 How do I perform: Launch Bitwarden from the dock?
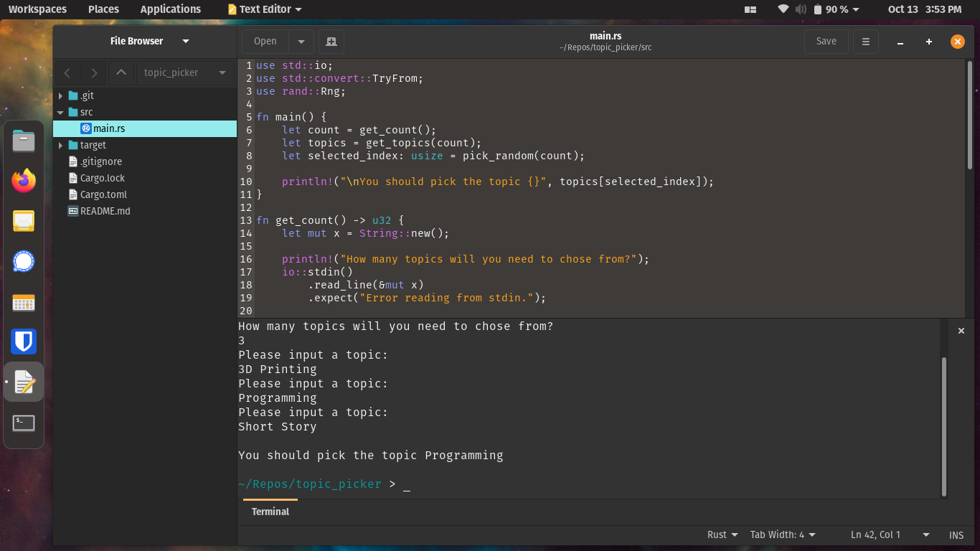24,342
